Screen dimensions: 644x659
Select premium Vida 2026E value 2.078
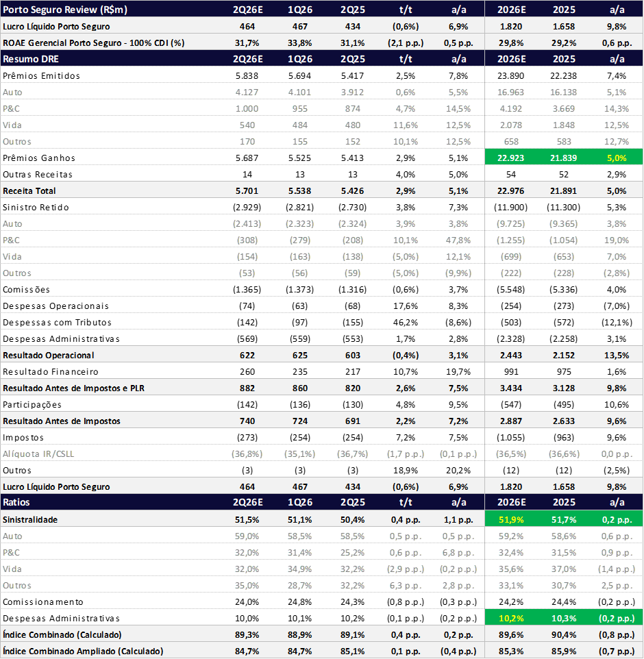(511, 125)
